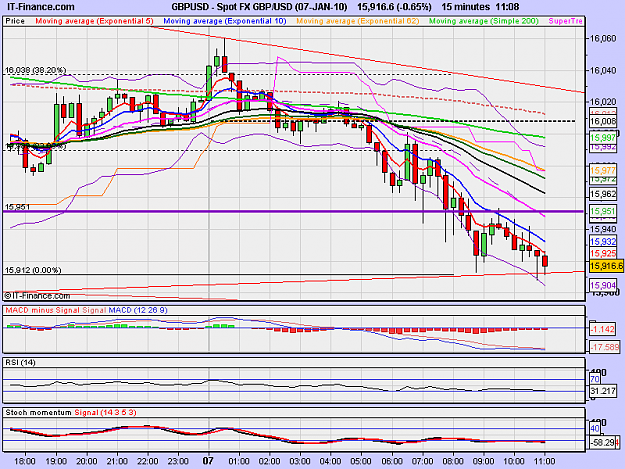Click the 11:00 time axis label

544,461
